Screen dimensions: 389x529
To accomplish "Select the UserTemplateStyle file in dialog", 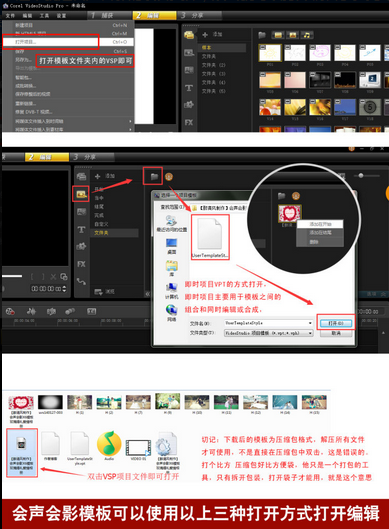I will pyautogui.click(x=210, y=238).
